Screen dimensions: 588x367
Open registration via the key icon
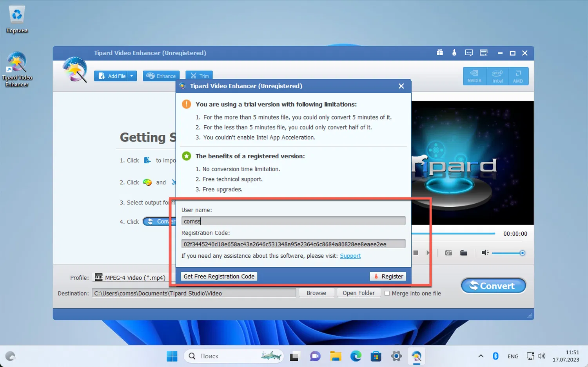pos(454,52)
